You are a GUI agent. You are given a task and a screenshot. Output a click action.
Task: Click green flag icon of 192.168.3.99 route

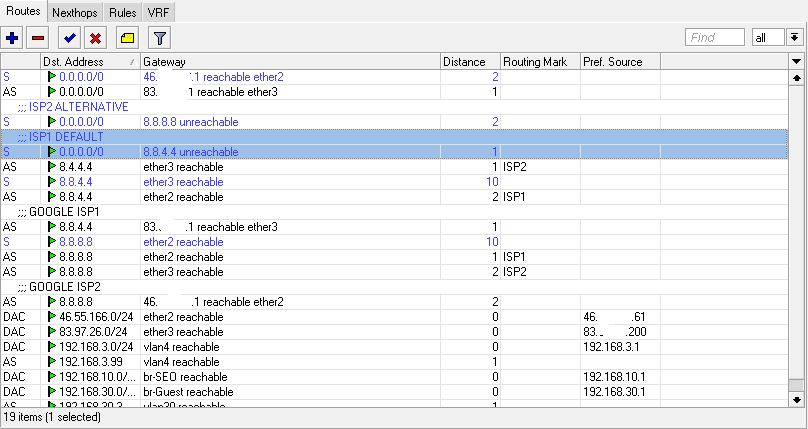tap(52, 362)
